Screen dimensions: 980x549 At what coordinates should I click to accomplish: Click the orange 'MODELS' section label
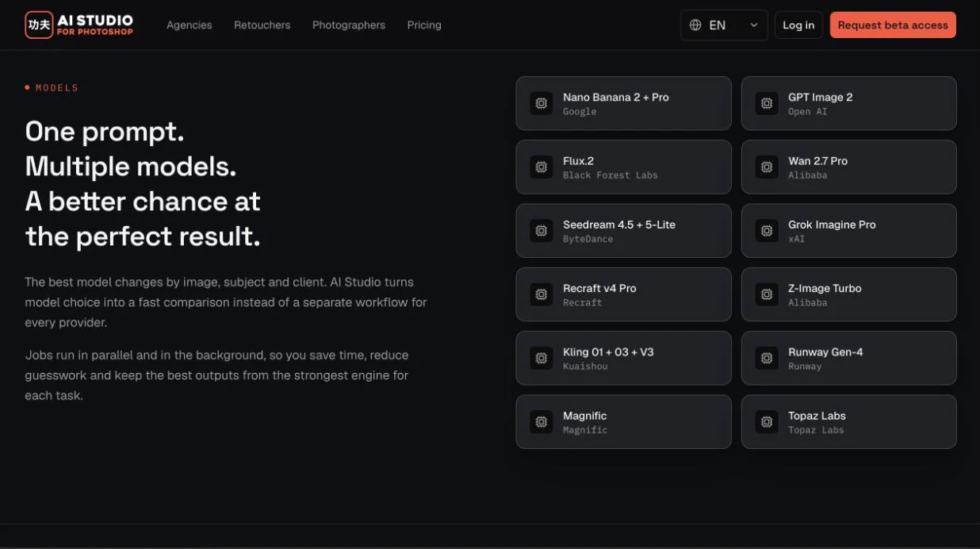pyautogui.click(x=57, y=88)
